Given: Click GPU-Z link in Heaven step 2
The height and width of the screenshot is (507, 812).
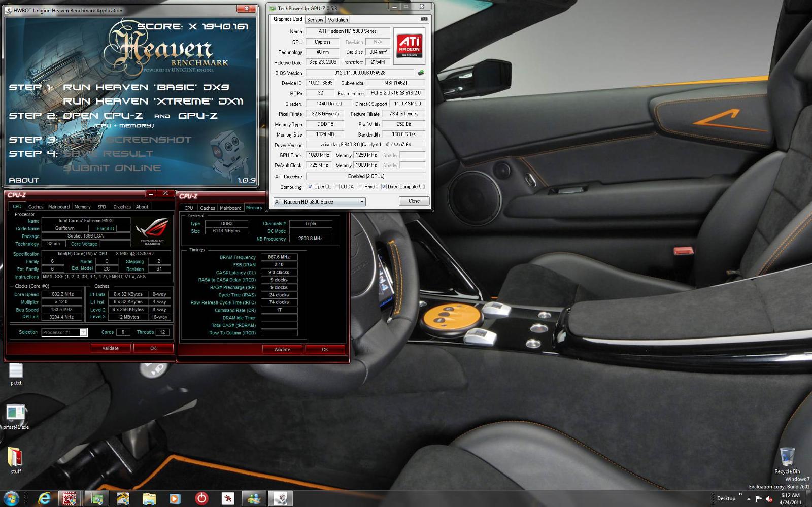Looking at the screenshot, I should (x=198, y=116).
